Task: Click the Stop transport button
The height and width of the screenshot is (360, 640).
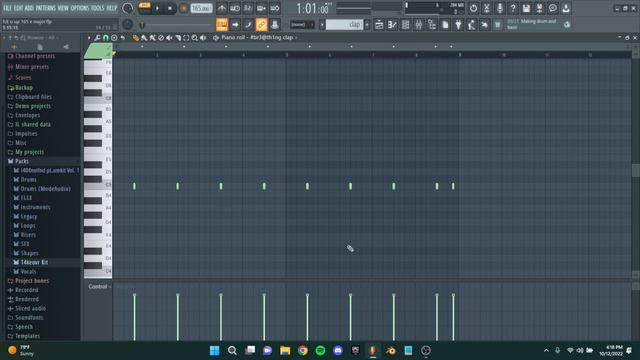Action: point(170,8)
